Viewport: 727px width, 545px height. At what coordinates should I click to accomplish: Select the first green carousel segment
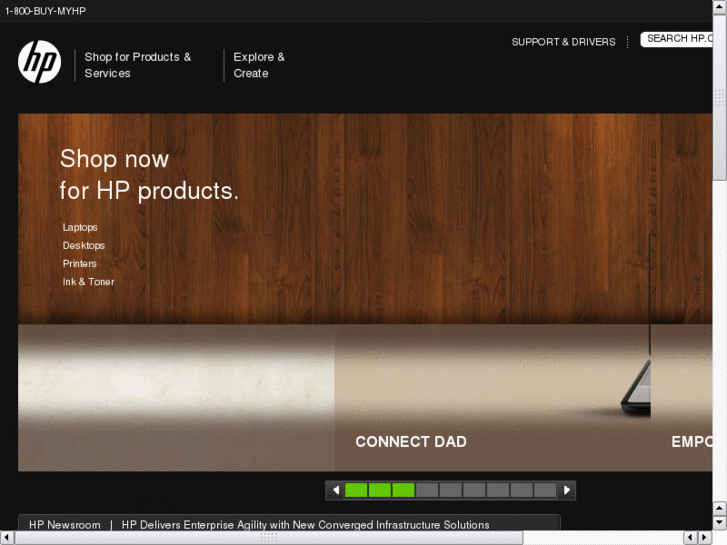(356, 490)
